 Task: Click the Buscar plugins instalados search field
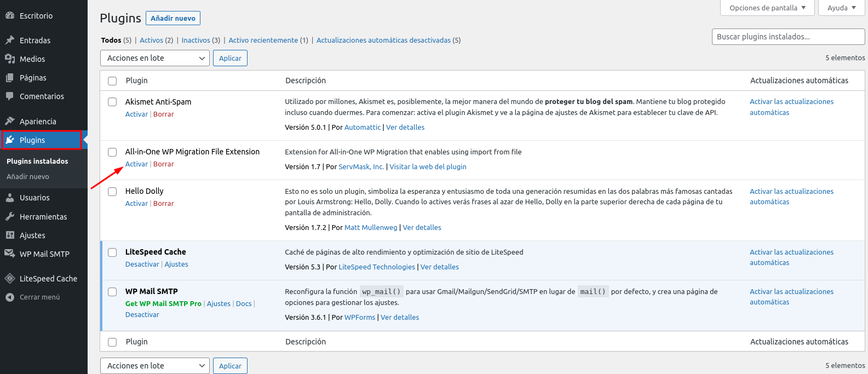click(x=788, y=37)
